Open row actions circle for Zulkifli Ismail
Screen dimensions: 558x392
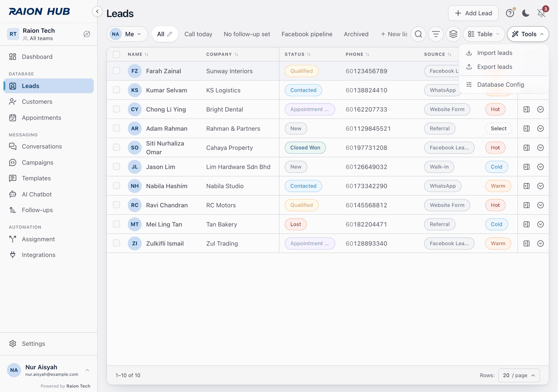click(541, 244)
